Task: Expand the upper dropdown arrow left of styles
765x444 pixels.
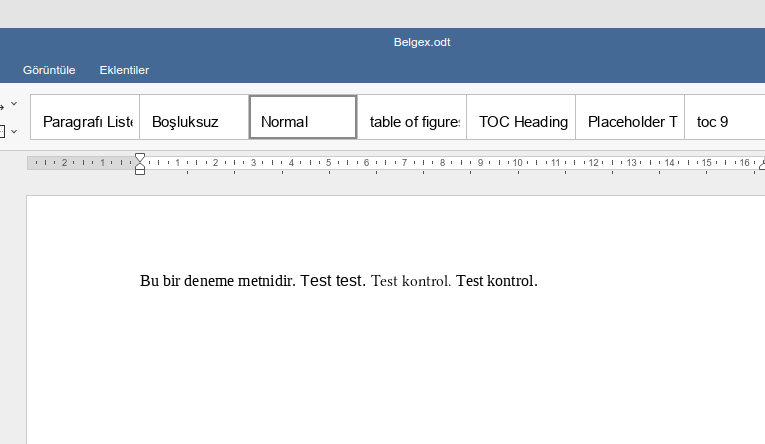Action: pos(14,104)
